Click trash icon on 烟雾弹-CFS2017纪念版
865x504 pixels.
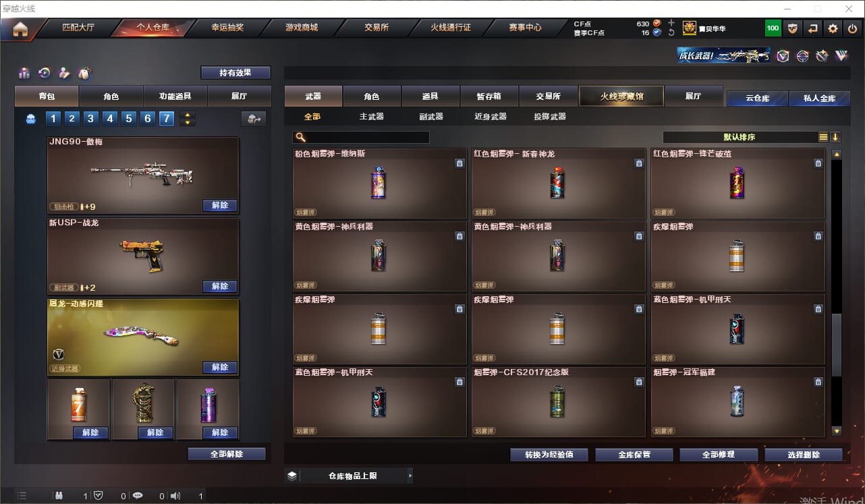click(639, 382)
